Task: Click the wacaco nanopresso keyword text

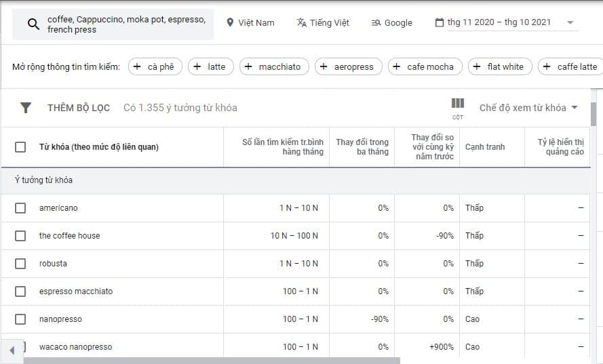Action: [76, 346]
